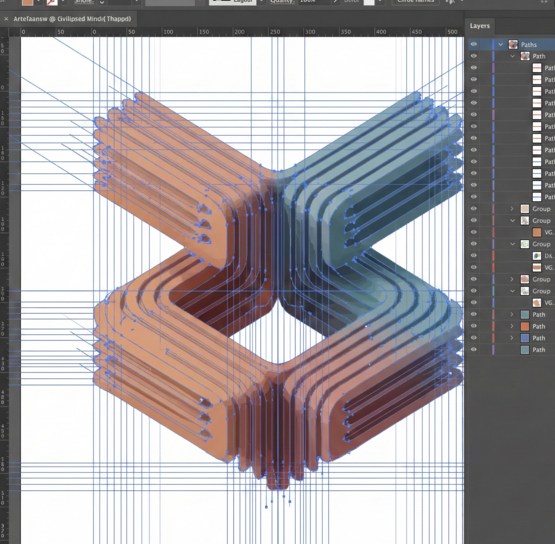This screenshot has height=544, width=555.
Task: Collapse the Path sublayer under Paths
Action: click(512, 56)
